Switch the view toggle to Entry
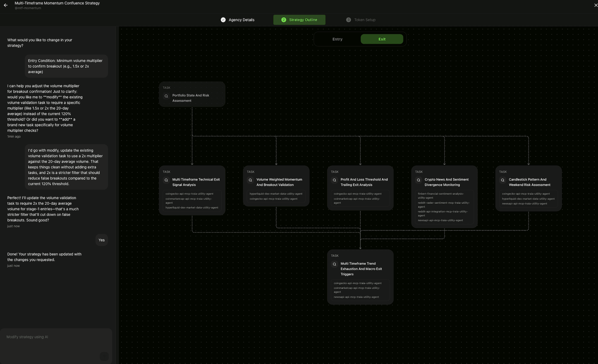This screenshot has height=364, width=598. 337,39
